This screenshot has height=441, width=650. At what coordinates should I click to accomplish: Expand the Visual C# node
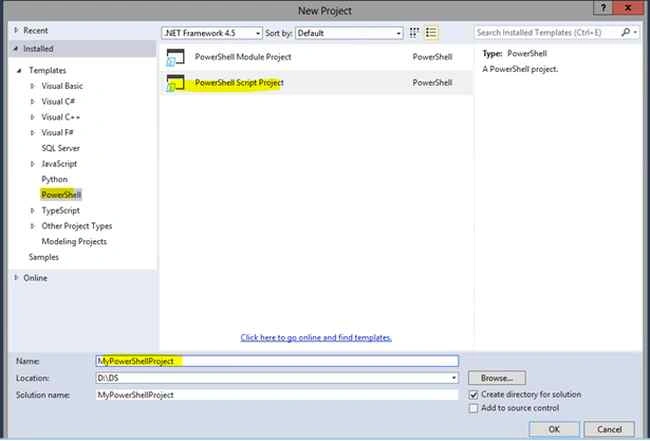tap(32, 102)
